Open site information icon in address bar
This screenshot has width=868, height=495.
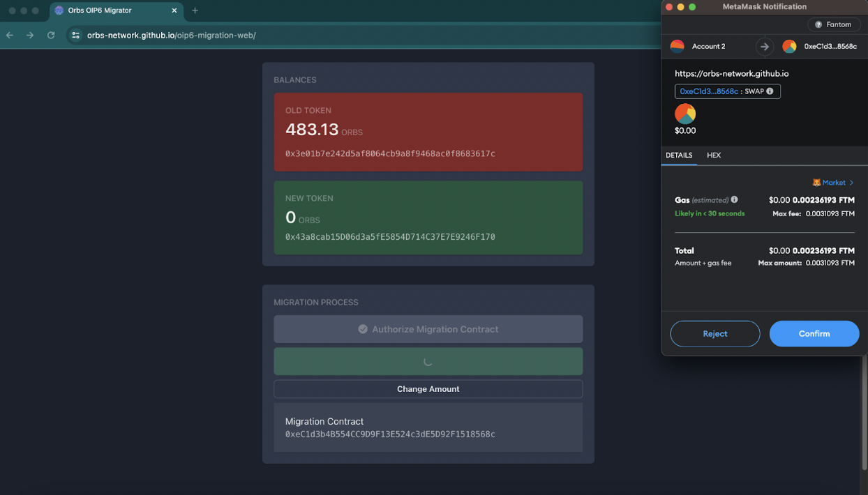point(76,35)
